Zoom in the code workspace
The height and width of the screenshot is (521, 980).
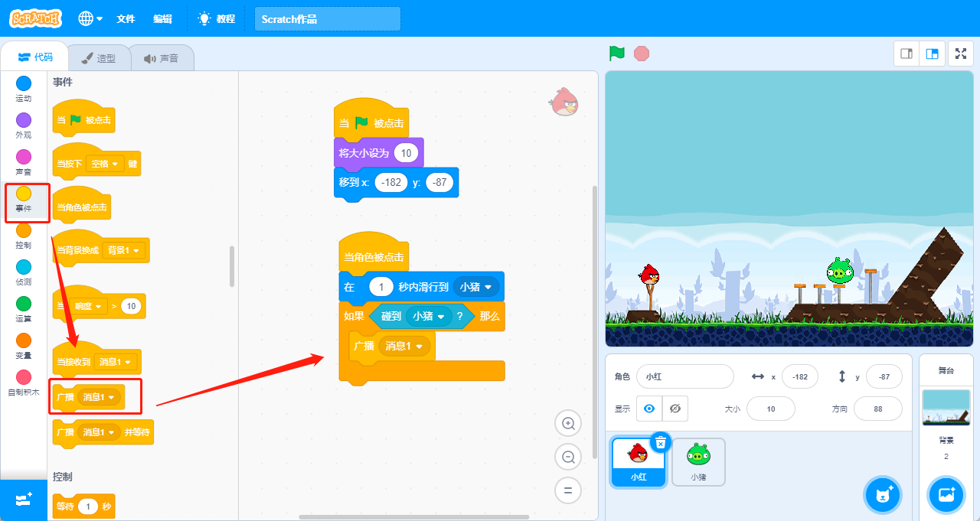(x=568, y=423)
